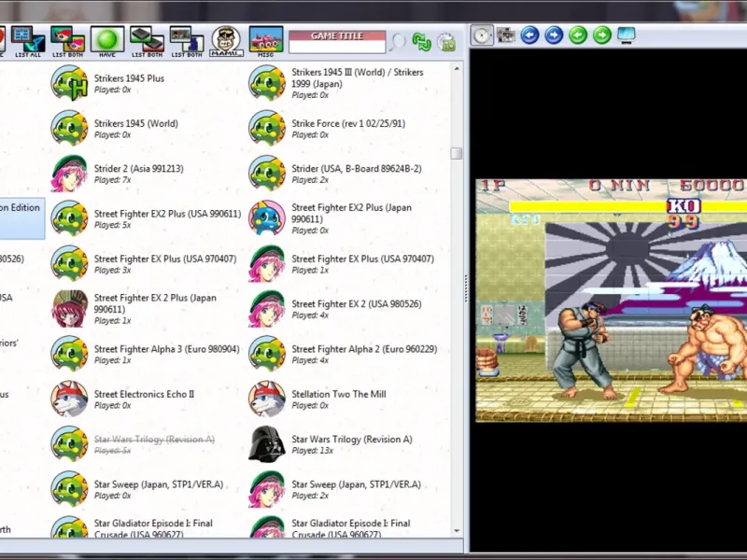Image resolution: width=747 pixels, height=560 pixels.
Task: Click the wolf icon beside Street Electronics Echo II
Action: (69, 399)
